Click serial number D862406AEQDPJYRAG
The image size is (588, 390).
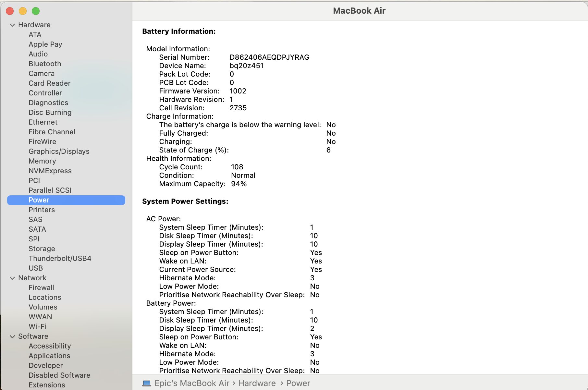click(269, 57)
